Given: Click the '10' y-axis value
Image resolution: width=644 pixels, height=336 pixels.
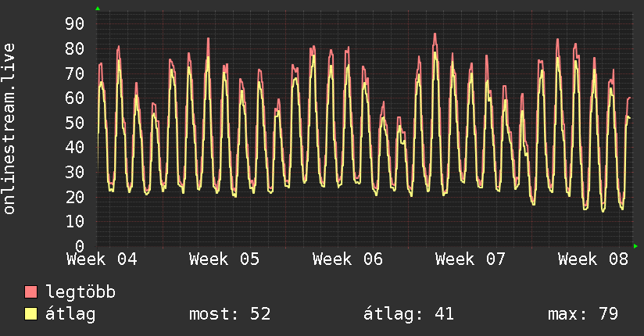Looking at the screenshot, I should coord(75,221).
